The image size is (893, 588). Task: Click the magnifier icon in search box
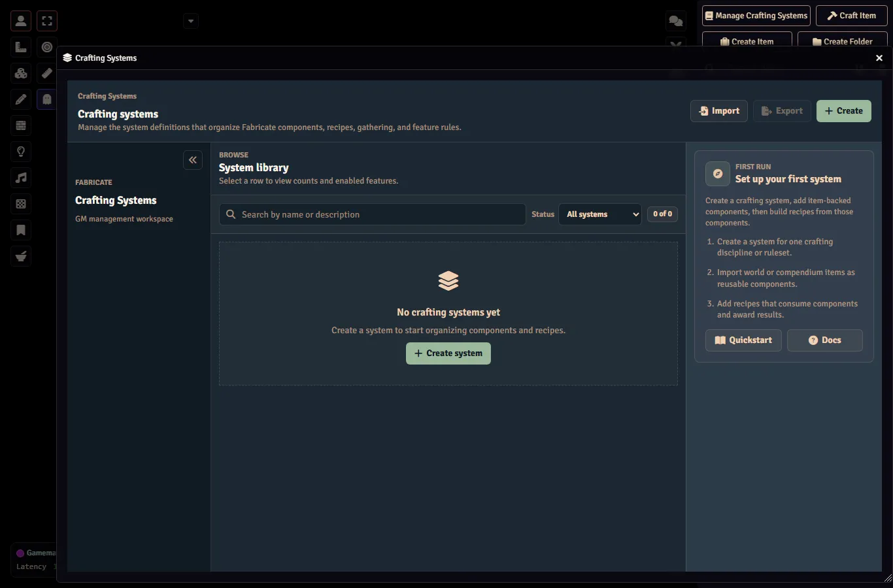click(x=231, y=214)
